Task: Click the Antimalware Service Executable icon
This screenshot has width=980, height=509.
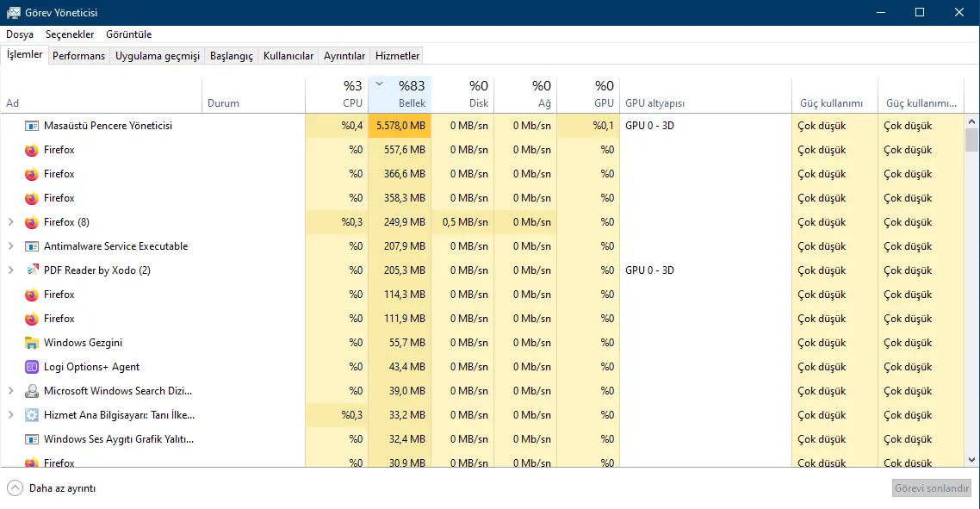Action: click(32, 246)
